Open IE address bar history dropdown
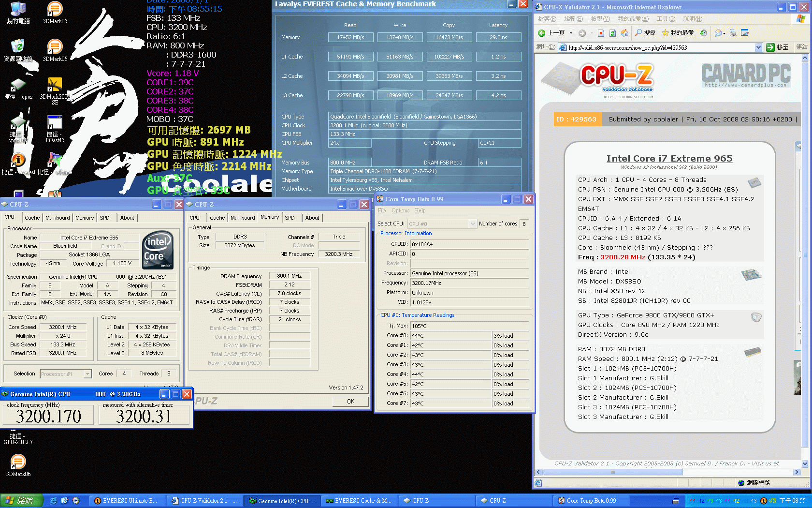The image size is (812, 508). [x=758, y=47]
